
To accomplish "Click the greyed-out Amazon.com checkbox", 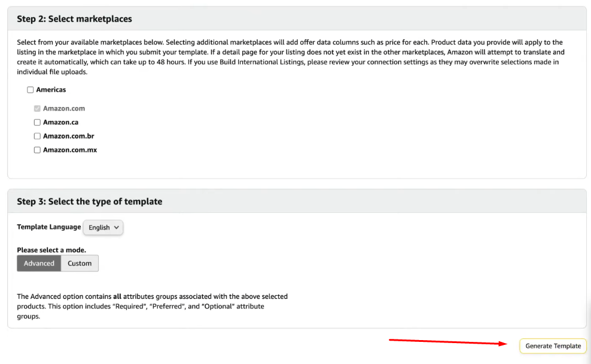I will click(37, 108).
